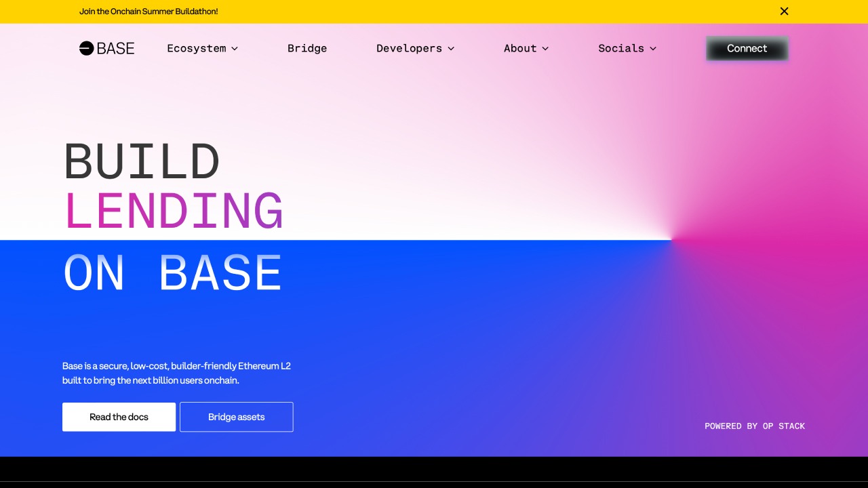Dismiss the Onchain Summer banner with X
Image resolution: width=868 pixels, height=488 pixels.
click(x=784, y=11)
